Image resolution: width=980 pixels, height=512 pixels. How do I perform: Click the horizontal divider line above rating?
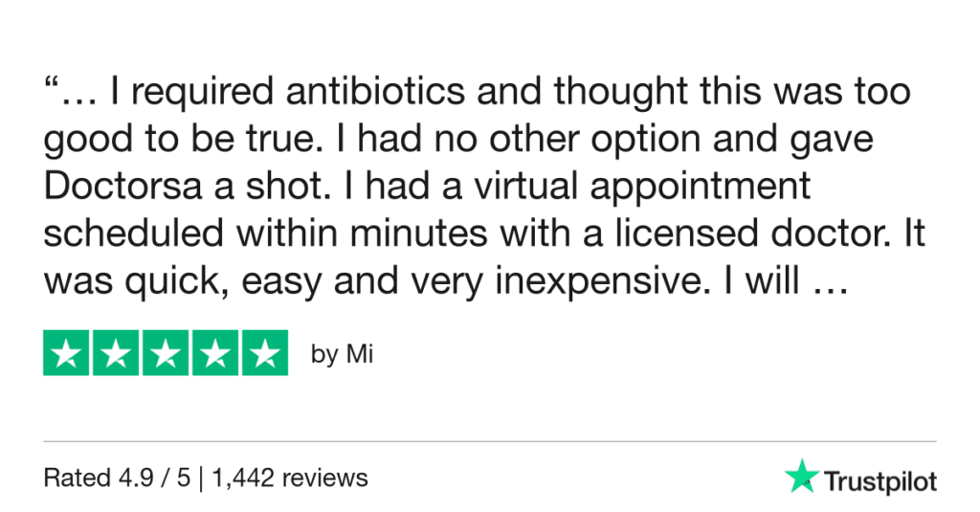pyautogui.click(x=490, y=441)
